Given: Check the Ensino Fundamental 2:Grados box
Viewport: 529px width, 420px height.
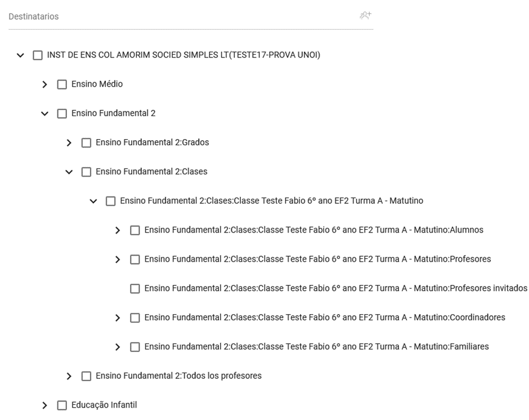Looking at the screenshot, I should [x=86, y=143].
